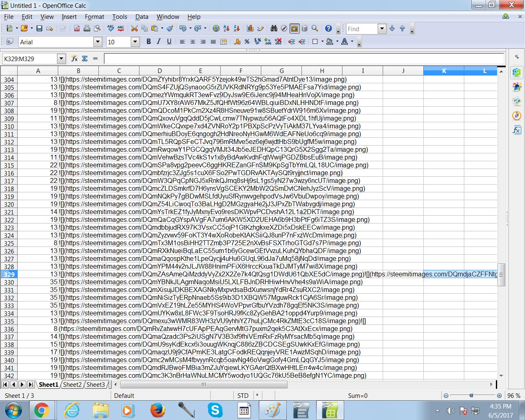
Task: Open the sidebar Gallery panel icon
Action: (517, 101)
